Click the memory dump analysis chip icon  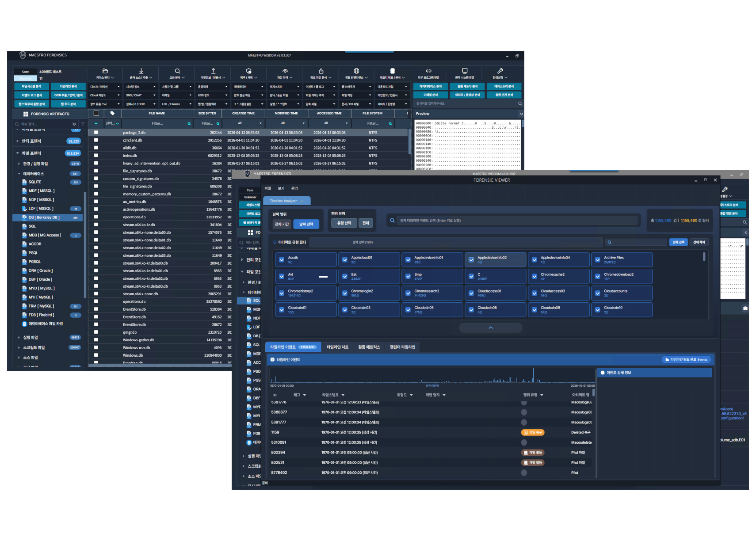tap(393, 71)
